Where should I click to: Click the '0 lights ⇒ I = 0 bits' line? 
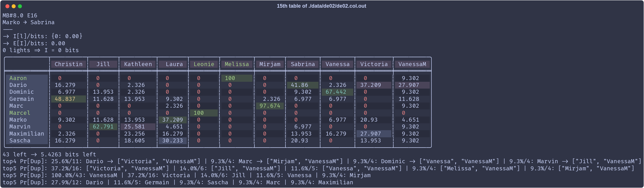(x=41, y=50)
